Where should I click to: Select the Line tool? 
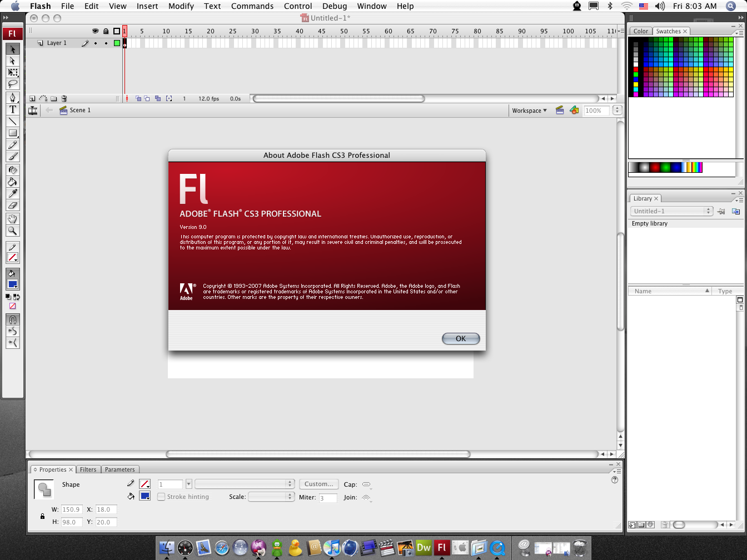pos(12,121)
